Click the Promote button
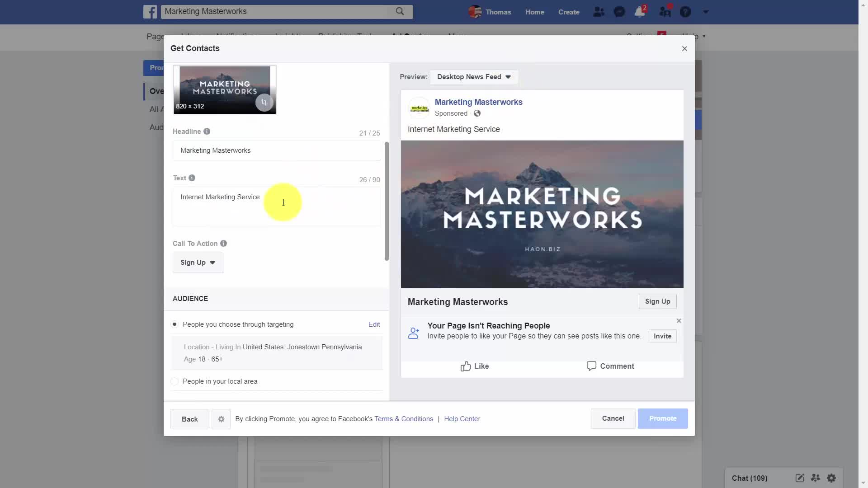This screenshot has height=488, width=868. [663, 418]
